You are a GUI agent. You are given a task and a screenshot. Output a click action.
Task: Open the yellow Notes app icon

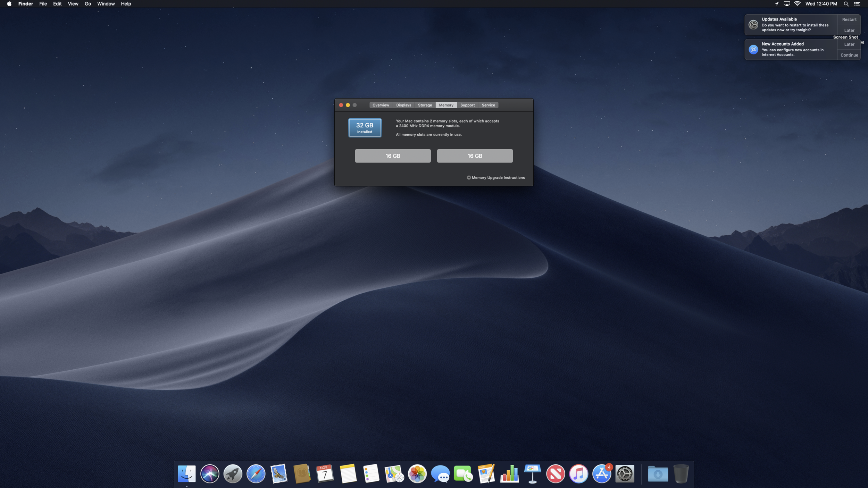(x=348, y=474)
